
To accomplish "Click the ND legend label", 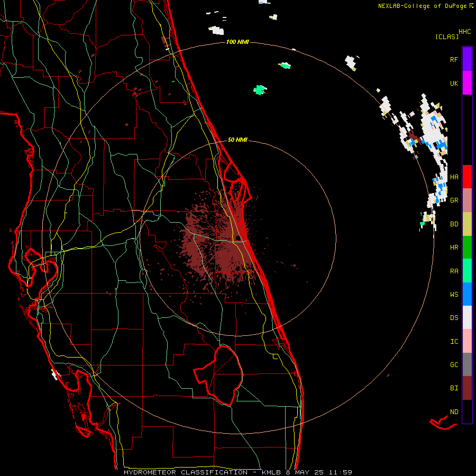I will point(454,412).
